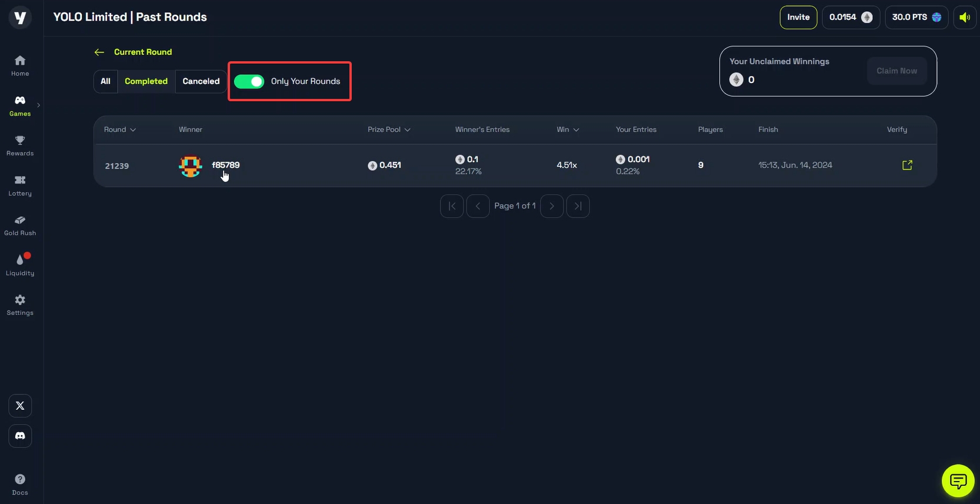Sort the table by Round column
980x504 pixels.
[x=120, y=130]
